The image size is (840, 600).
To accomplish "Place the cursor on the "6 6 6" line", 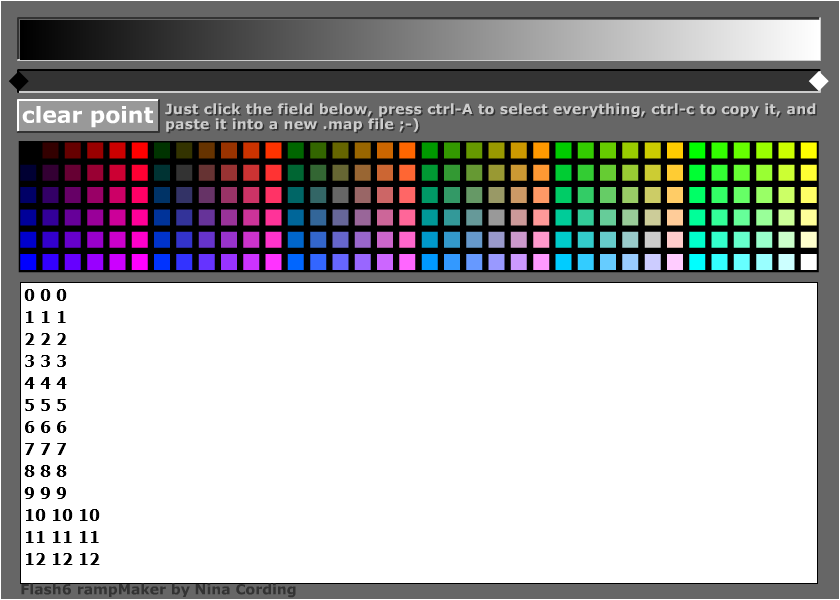I will click(46, 427).
